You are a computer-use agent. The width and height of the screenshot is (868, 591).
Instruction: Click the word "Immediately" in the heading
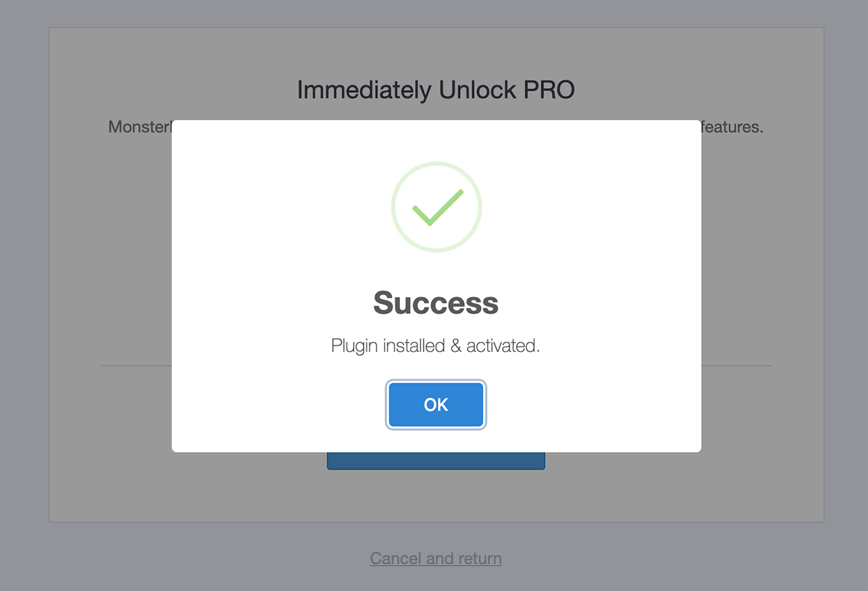(x=364, y=90)
